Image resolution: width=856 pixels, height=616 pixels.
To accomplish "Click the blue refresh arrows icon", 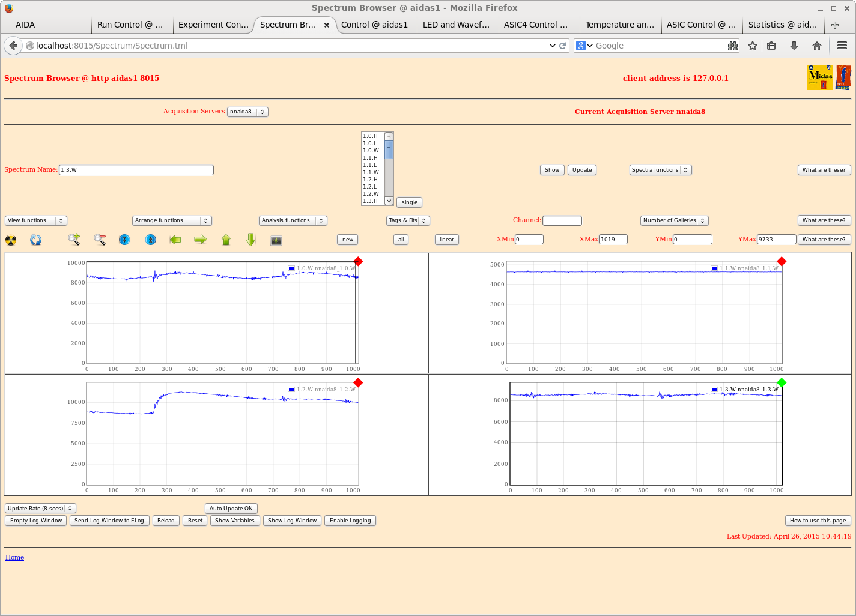I will tap(36, 240).
